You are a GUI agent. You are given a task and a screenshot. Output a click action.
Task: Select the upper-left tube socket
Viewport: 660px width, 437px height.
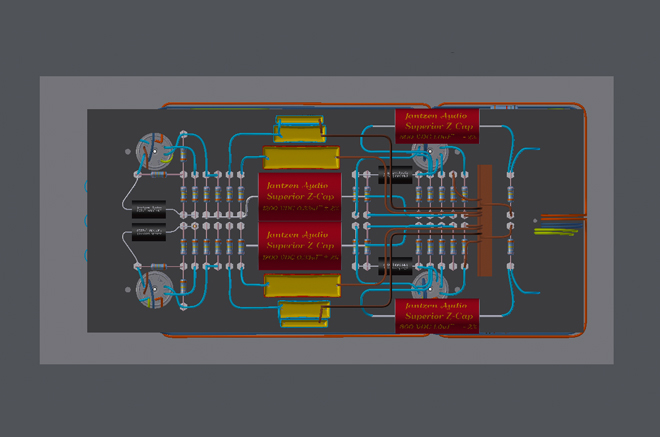click(x=154, y=151)
